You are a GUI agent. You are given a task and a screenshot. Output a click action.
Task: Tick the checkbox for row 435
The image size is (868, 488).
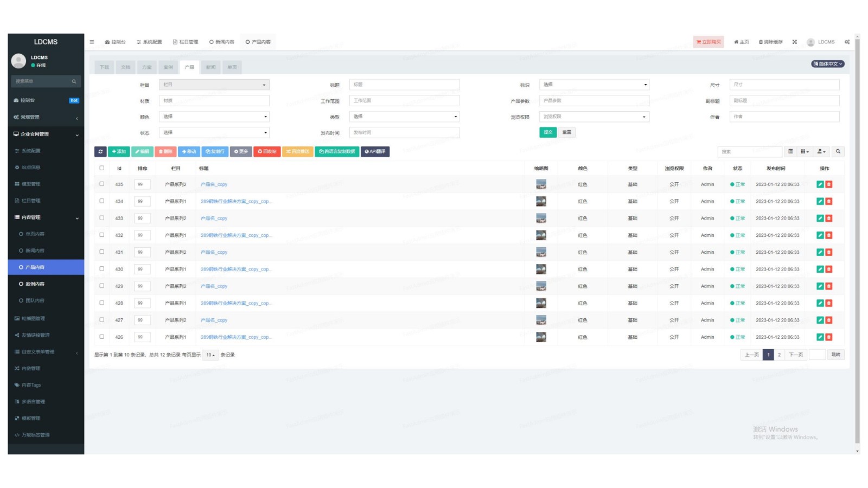pos(101,184)
